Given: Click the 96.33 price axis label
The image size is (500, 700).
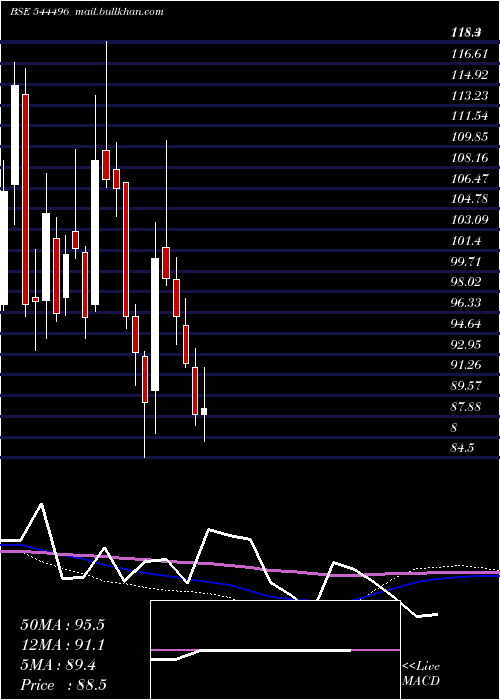Looking at the screenshot, I should click(466, 303).
